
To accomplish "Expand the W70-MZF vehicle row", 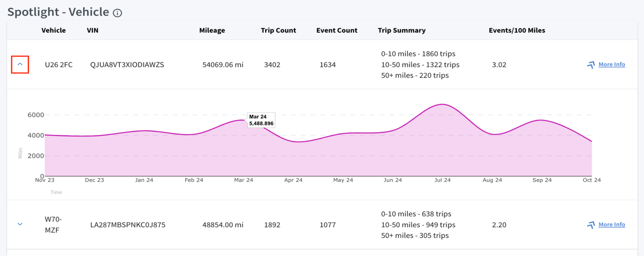I will coord(20,224).
